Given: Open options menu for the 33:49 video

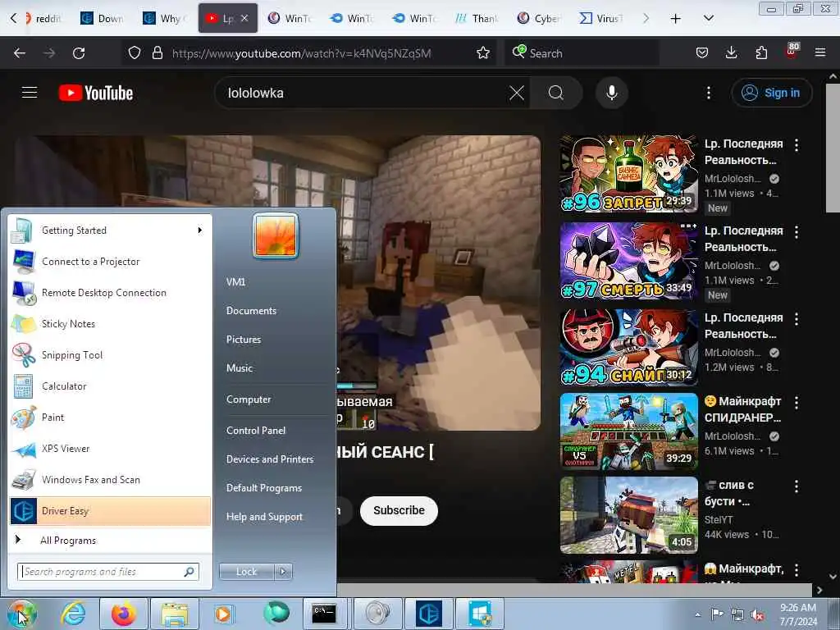Looking at the screenshot, I should point(797,231).
